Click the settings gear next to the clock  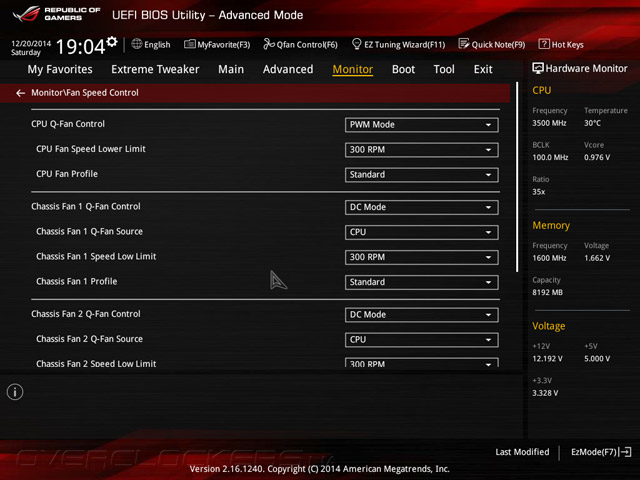[x=111, y=41]
